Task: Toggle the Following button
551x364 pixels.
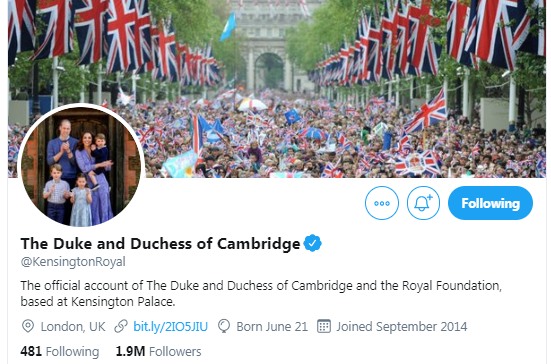Action: coord(490,203)
